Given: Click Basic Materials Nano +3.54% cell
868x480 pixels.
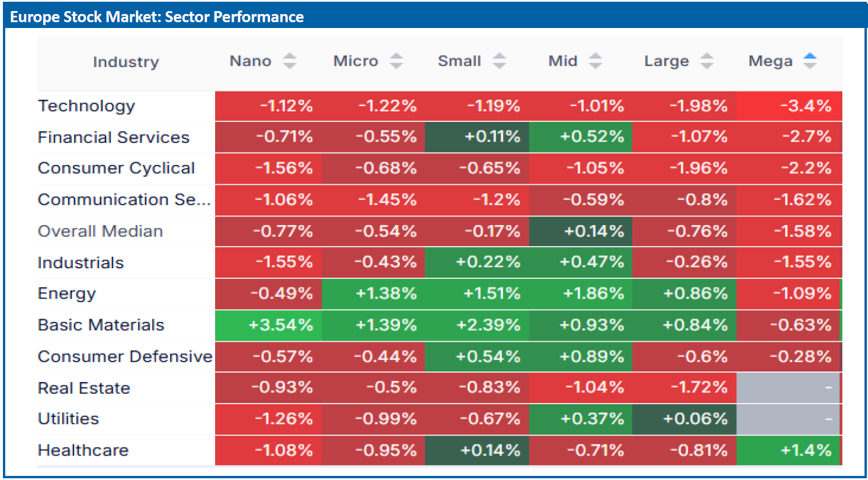Looking at the screenshot, I should click(x=268, y=325).
